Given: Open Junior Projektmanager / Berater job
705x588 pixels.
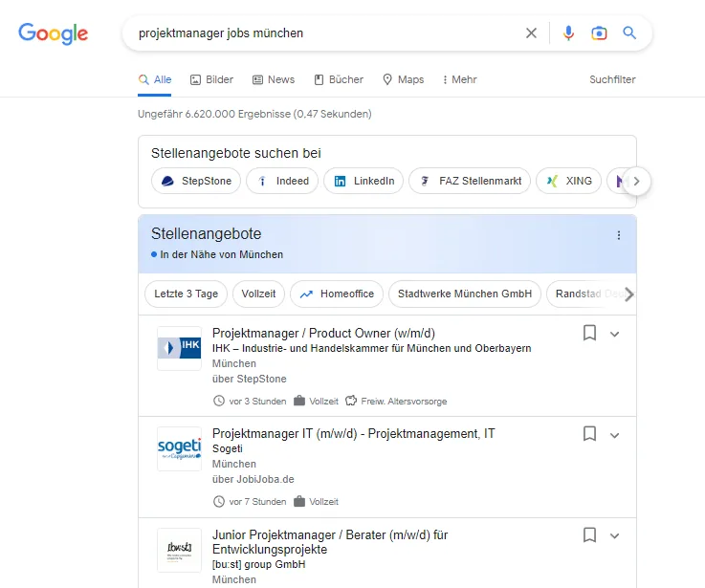Looking at the screenshot, I should tap(330, 542).
